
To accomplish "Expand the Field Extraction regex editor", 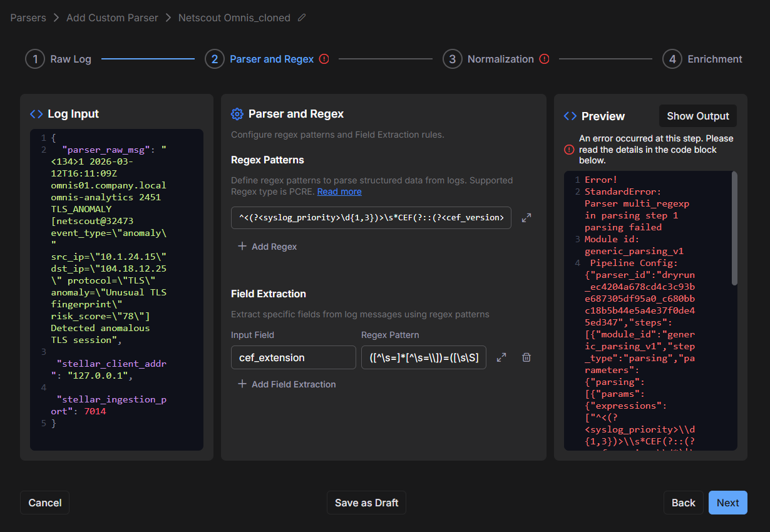I will [x=501, y=357].
